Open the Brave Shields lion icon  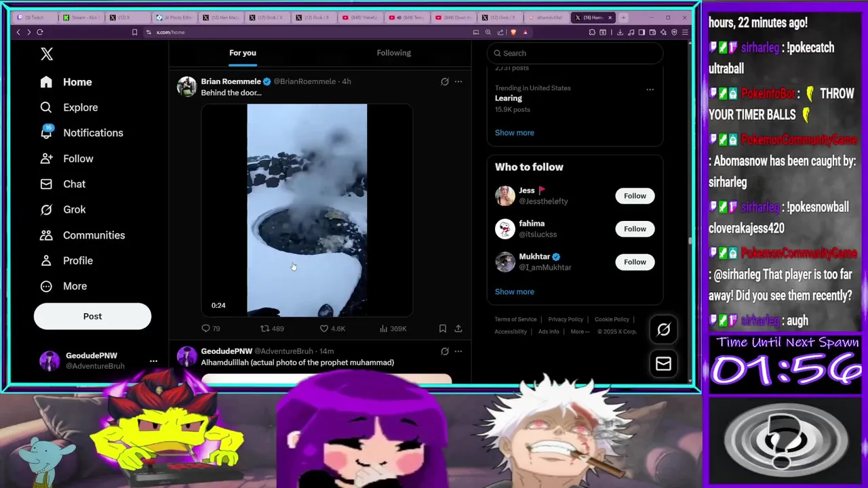pos(513,32)
